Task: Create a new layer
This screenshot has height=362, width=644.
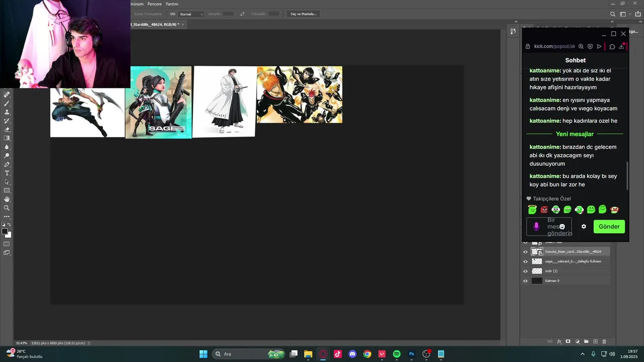Action: (595, 341)
